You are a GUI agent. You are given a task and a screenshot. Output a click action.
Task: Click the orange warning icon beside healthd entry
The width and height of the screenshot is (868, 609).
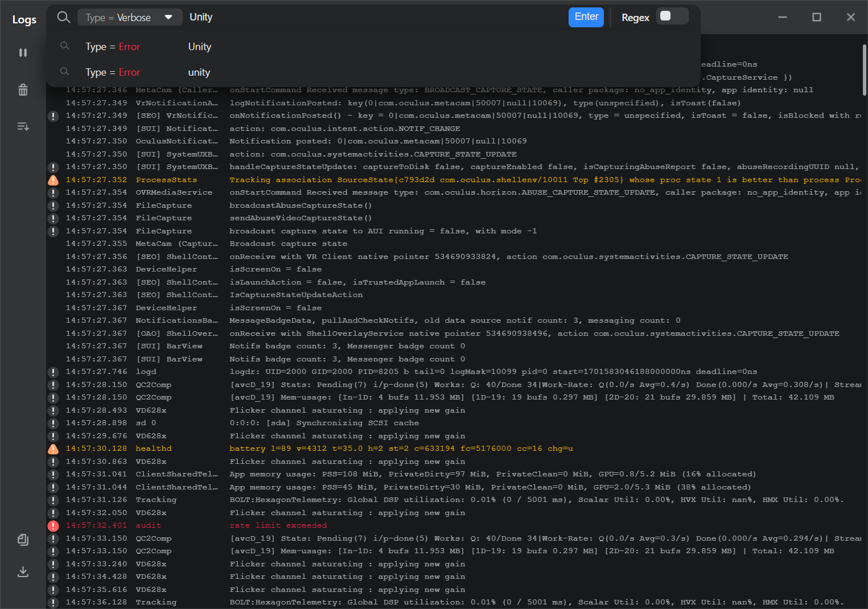click(53, 449)
